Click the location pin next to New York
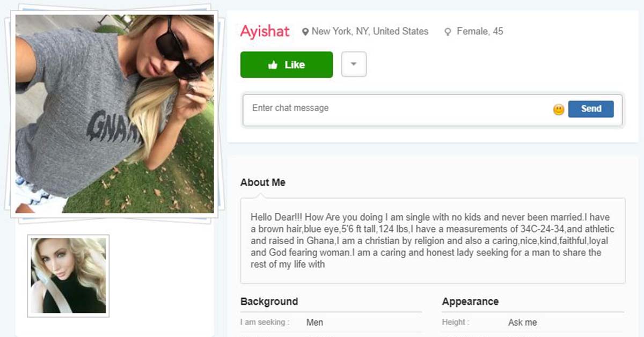The width and height of the screenshot is (644, 337). [305, 31]
